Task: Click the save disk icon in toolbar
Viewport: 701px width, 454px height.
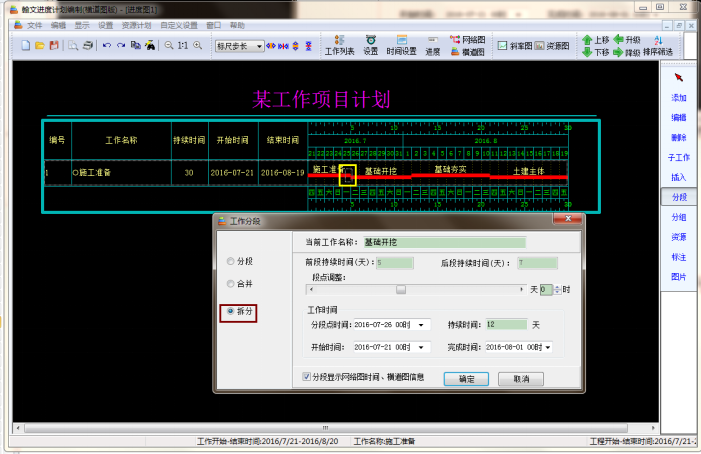Action: (53, 46)
